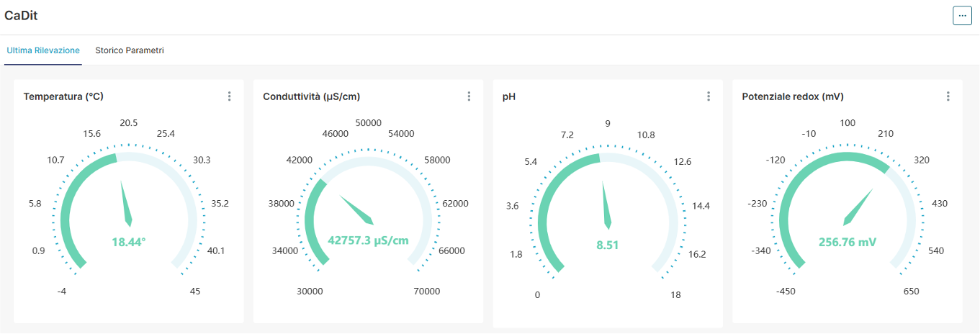Click the Temperatura gauge needle
Viewport: 980px width, 334px height.
(126, 204)
